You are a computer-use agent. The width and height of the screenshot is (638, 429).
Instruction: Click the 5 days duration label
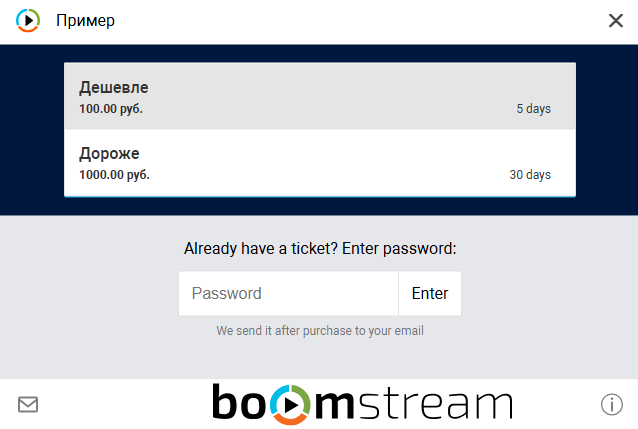[533, 109]
